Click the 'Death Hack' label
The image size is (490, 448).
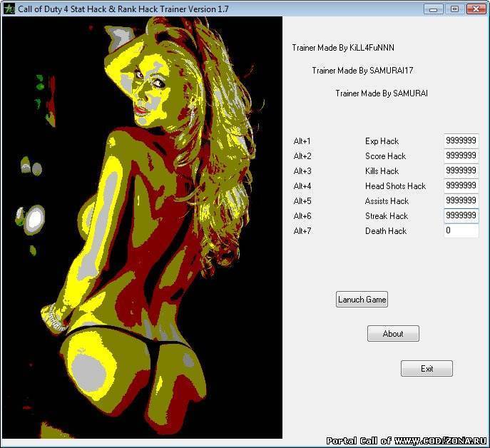(x=386, y=231)
